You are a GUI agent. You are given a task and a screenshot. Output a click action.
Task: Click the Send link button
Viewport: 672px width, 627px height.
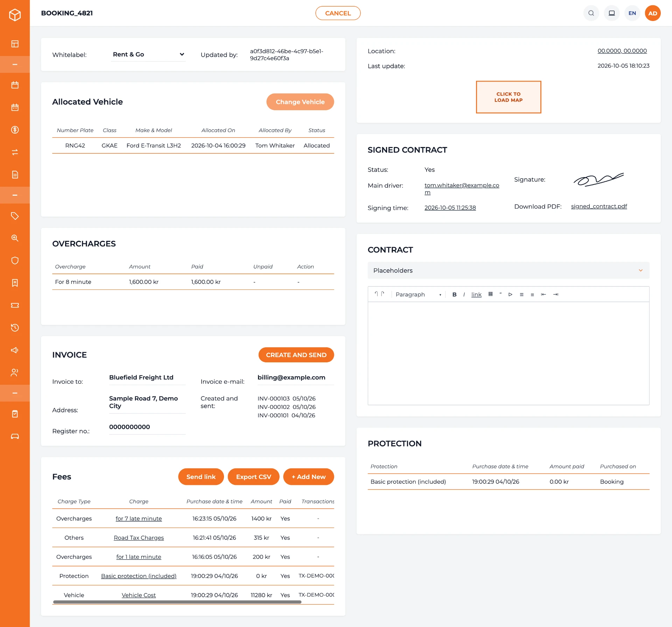pyautogui.click(x=201, y=477)
